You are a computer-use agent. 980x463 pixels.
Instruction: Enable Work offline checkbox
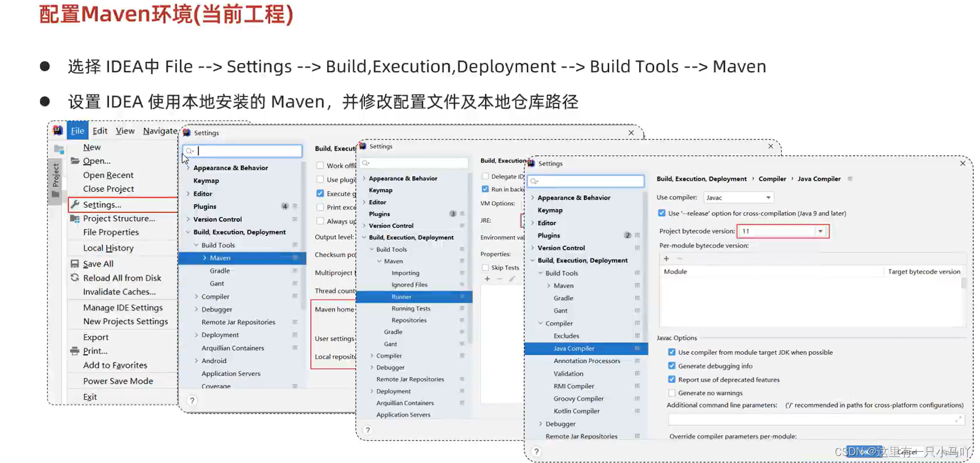320,165
